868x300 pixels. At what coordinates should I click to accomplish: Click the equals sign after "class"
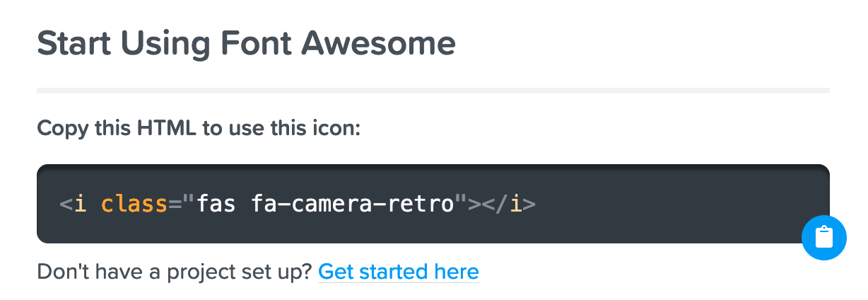tap(174, 204)
